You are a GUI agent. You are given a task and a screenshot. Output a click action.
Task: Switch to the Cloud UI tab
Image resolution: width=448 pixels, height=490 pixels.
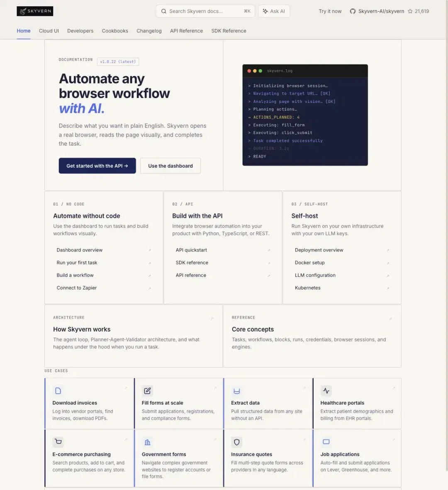[49, 31]
